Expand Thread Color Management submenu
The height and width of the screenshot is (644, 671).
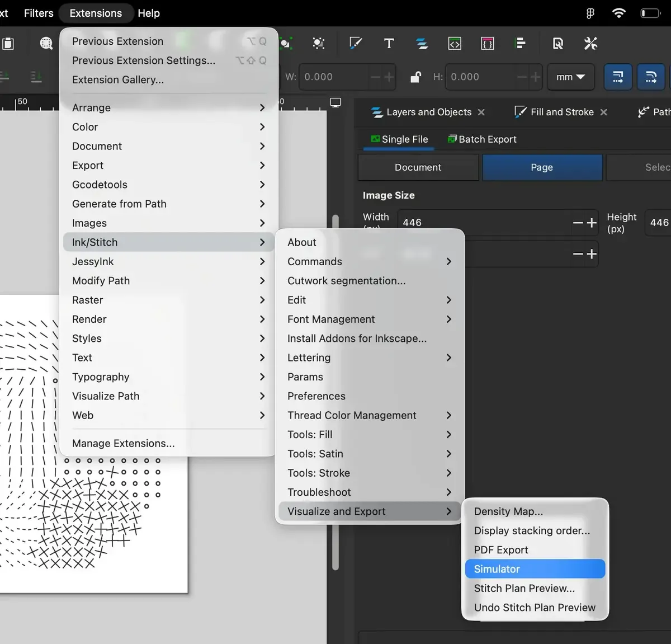[370, 415]
